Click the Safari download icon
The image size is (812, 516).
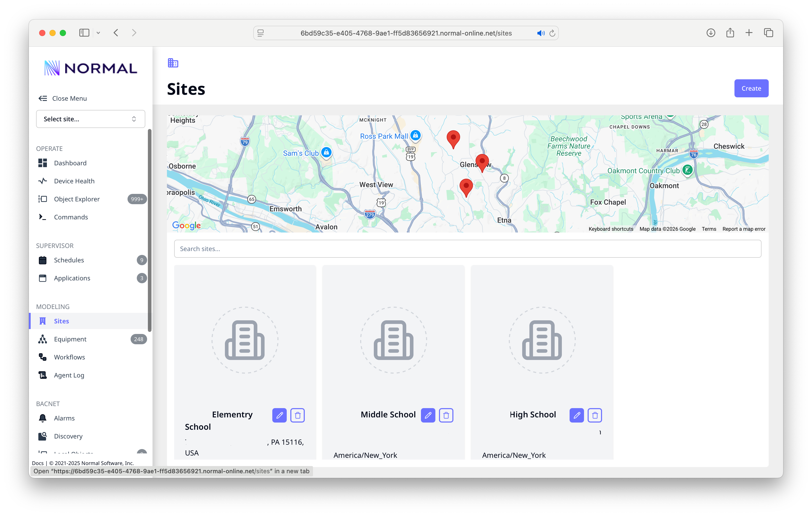[711, 33]
